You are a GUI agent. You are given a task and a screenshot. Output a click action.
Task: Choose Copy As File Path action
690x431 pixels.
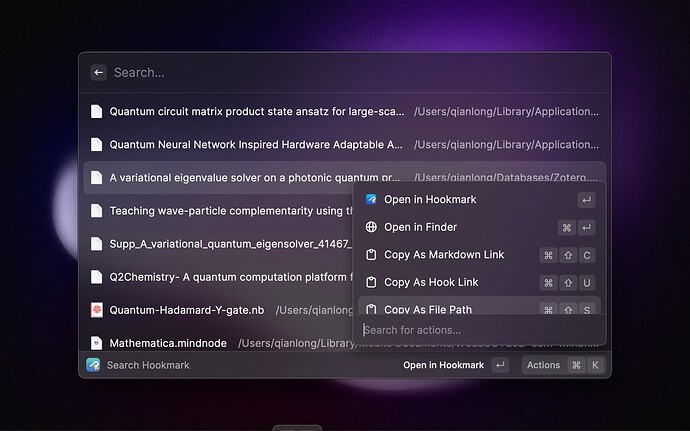point(480,306)
